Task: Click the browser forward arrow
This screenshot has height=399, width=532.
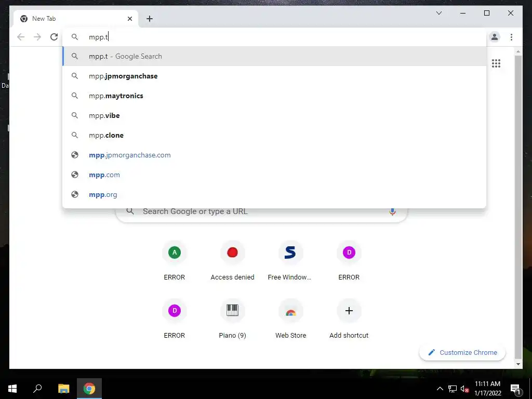Action: click(x=37, y=37)
